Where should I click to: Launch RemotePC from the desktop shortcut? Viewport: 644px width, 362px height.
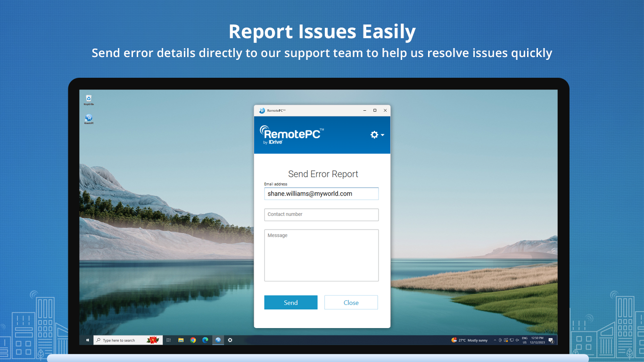pyautogui.click(x=89, y=118)
